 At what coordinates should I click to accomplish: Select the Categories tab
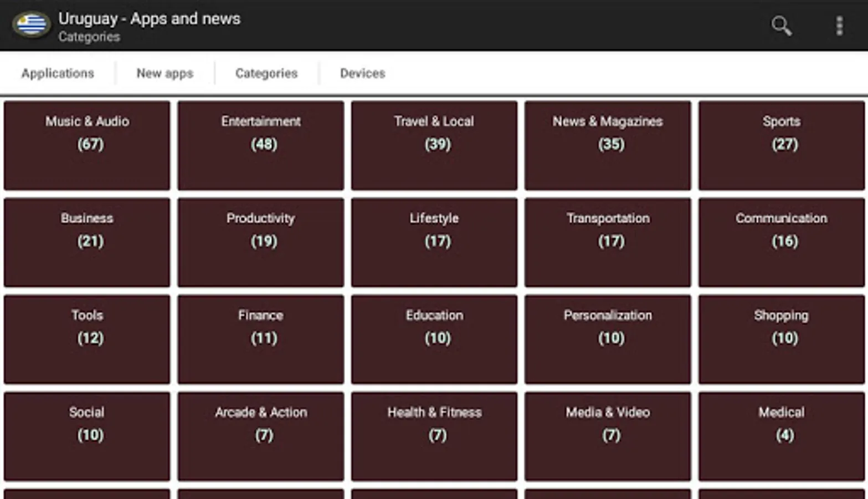click(x=266, y=73)
